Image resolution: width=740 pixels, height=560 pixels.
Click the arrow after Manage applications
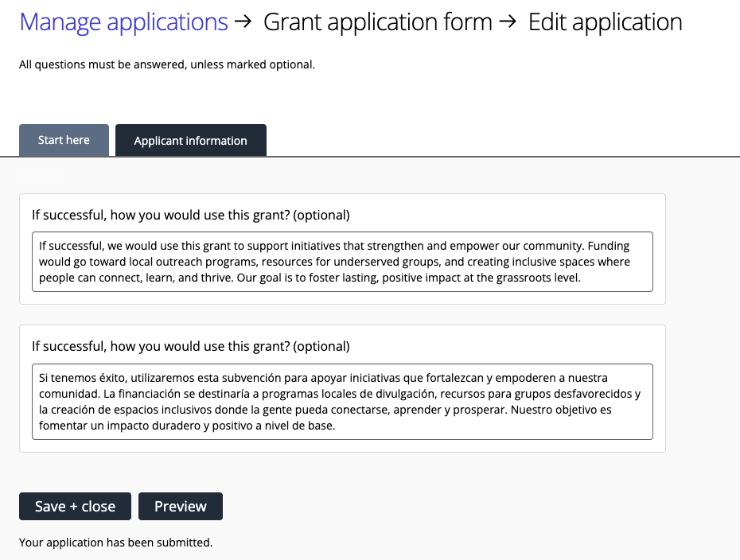pyautogui.click(x=245, y=22)
